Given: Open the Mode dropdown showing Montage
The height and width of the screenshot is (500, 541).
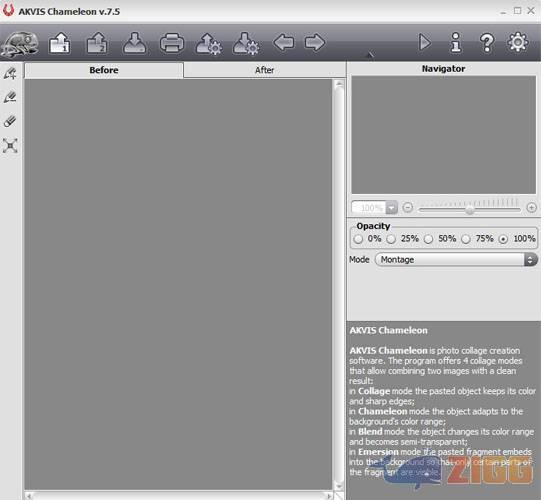Looking at the screenshot, I should click(x=456, y=259).
